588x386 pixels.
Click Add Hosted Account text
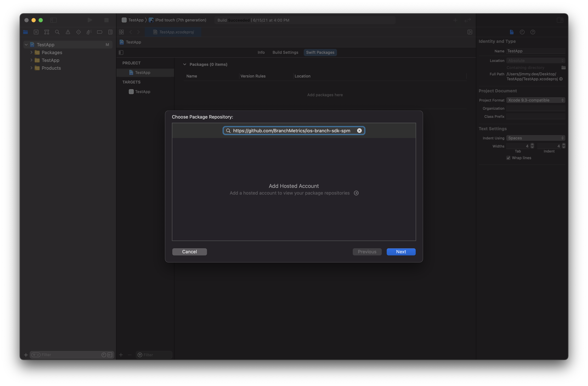[294, 186]
